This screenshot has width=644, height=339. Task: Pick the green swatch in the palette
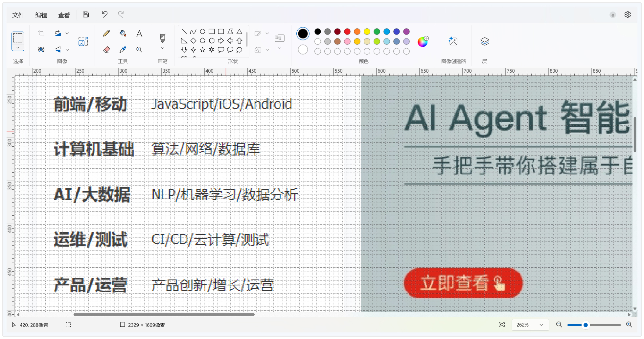click(x=377, y=32)
